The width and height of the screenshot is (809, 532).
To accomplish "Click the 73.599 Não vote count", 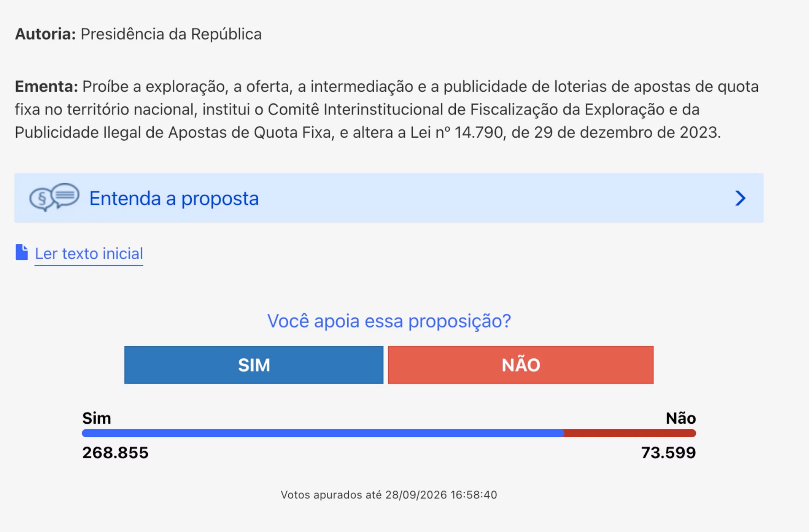I will [669, 453].
